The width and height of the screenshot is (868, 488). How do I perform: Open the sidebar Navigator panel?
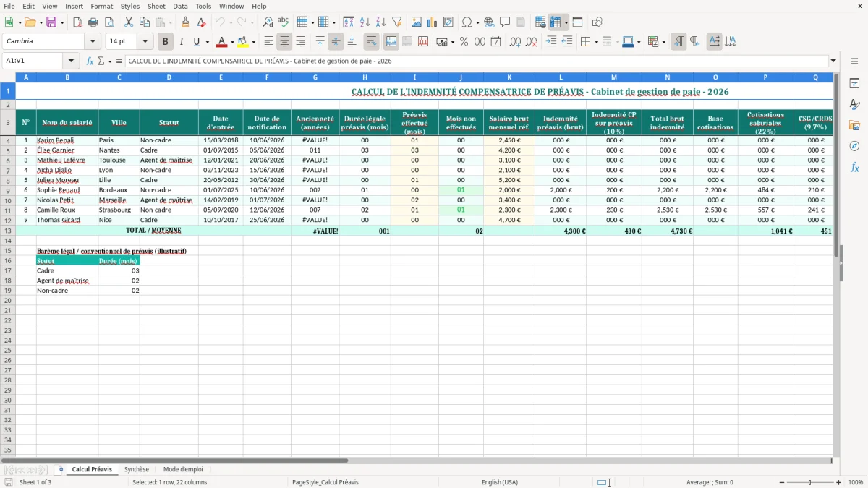(854, 147)
